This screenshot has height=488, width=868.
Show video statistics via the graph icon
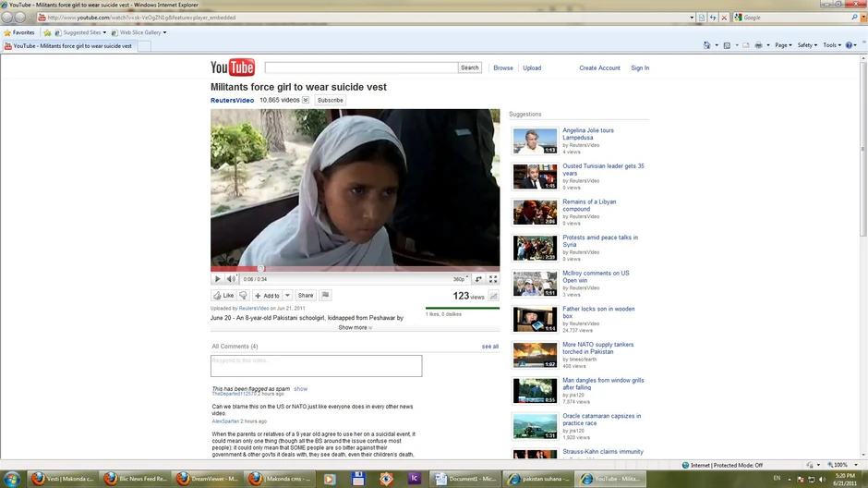pos(493,297)
